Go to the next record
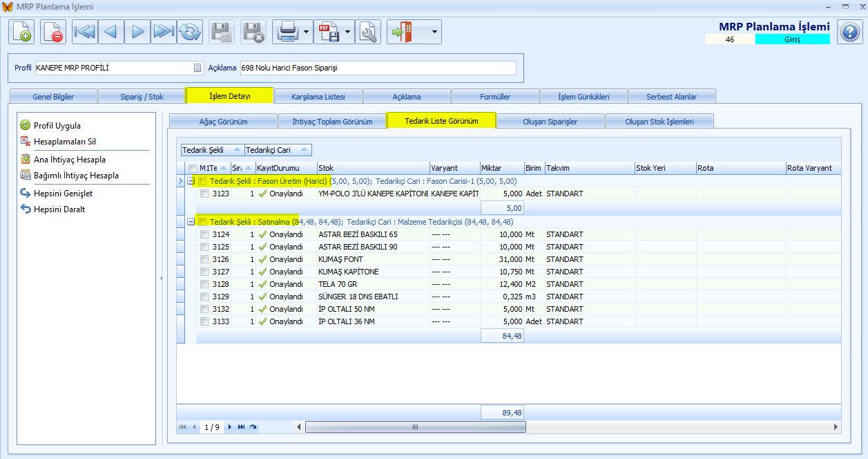Viewport: 868px width, 459px height. (x=137, y=32)
